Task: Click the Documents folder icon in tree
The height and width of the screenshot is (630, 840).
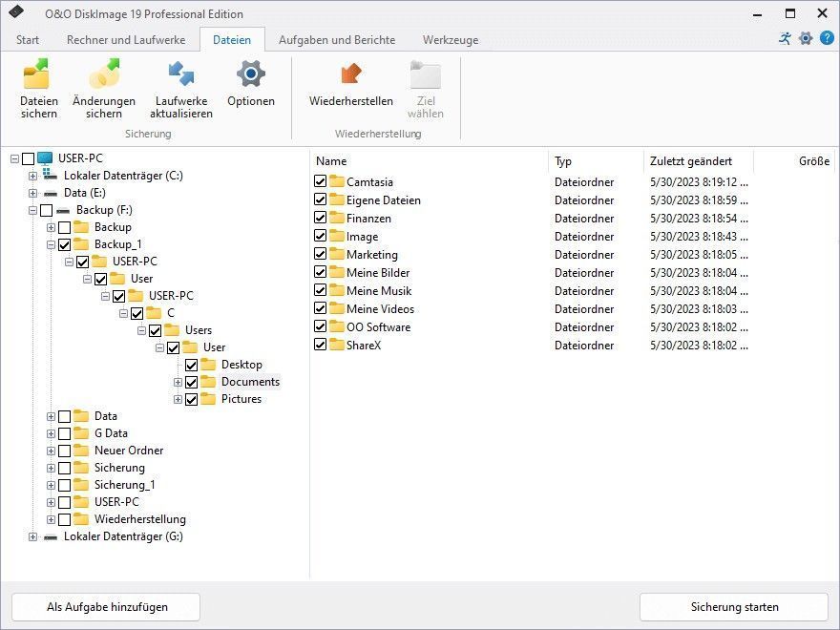Action: coord(208,382)
